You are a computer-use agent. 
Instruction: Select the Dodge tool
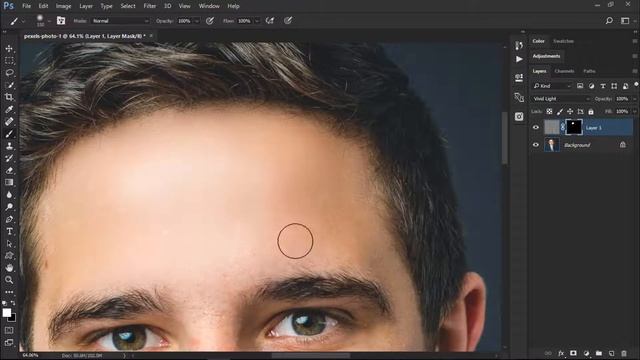tap(9, 207)
